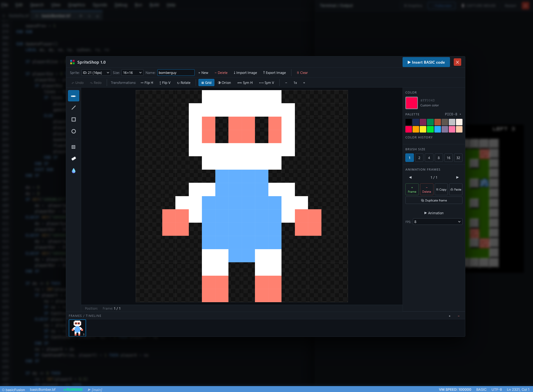This screenshot has width=533, height=392.
Task: Toggle Onion skinning
Action: (x=224, y=83)
